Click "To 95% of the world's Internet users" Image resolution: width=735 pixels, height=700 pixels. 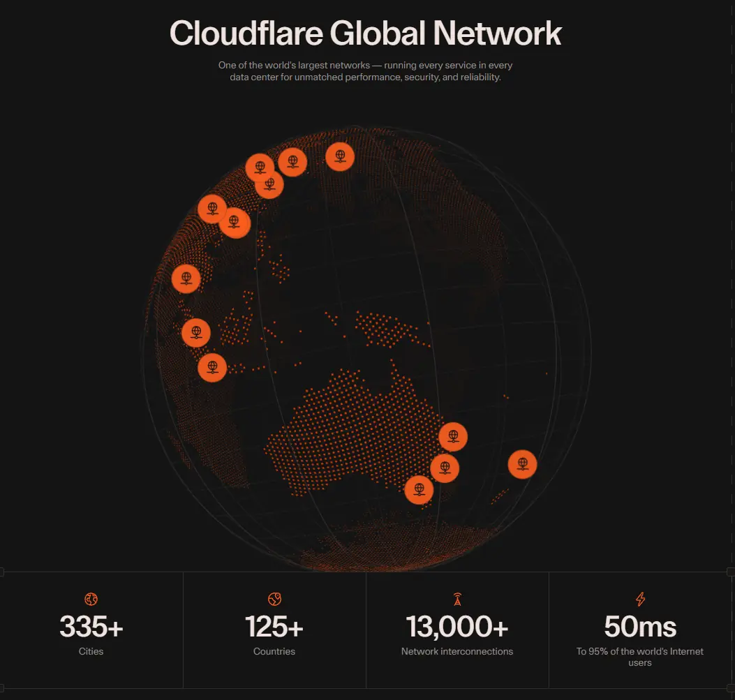point(640,657)
